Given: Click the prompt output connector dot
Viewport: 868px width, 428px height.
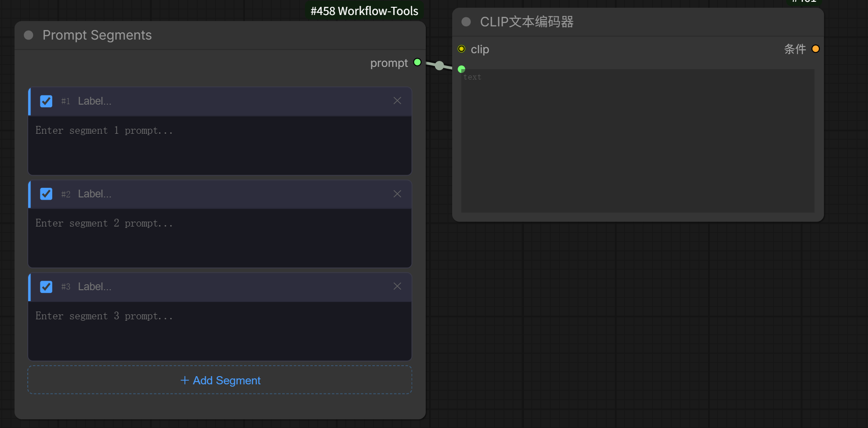Looking at the screenshot, I should [417, 62].
